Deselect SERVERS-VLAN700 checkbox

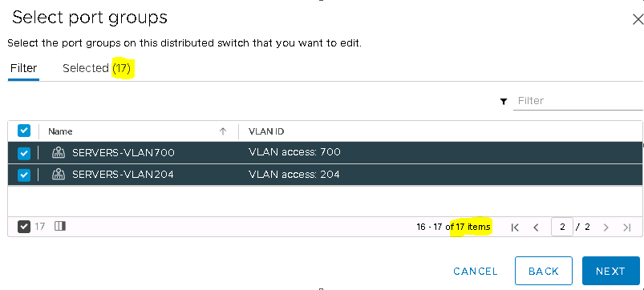24,153
